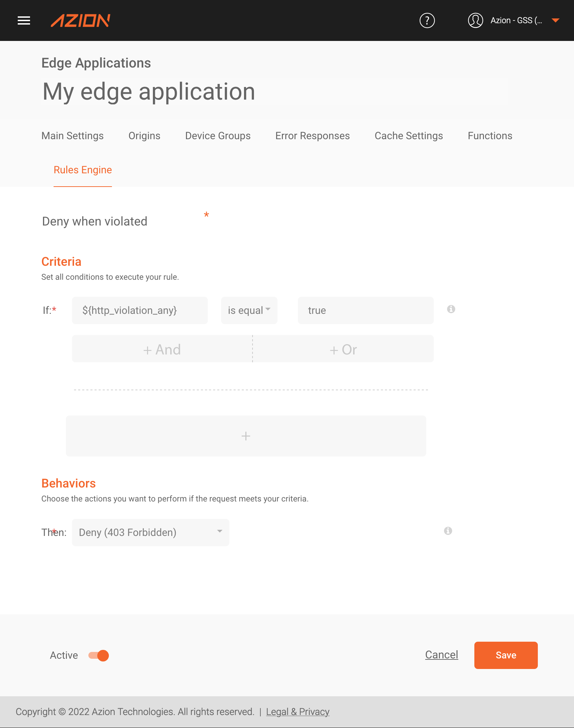Screen dimensions: 574x728
Task: Switch to the Origins tab
Action: pos(144,136)
